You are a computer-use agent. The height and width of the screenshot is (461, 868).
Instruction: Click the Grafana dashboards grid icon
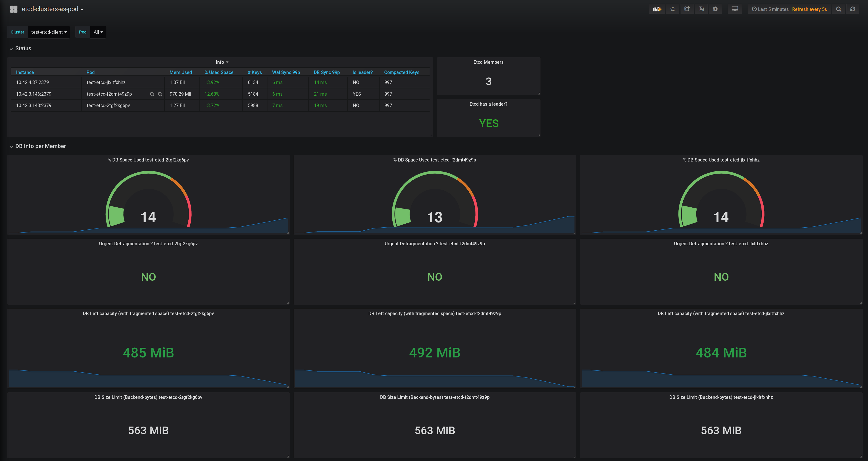click(14, 9)
